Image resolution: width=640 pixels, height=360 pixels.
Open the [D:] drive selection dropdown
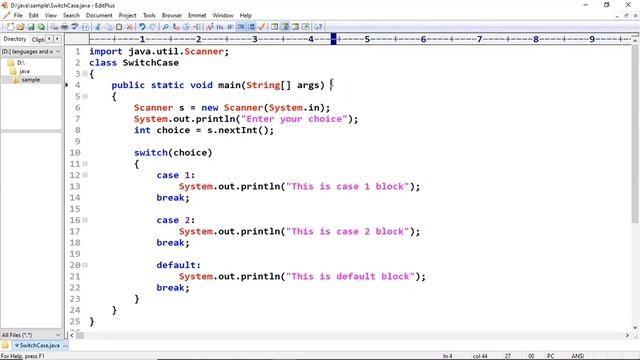(x=31, y=52)
